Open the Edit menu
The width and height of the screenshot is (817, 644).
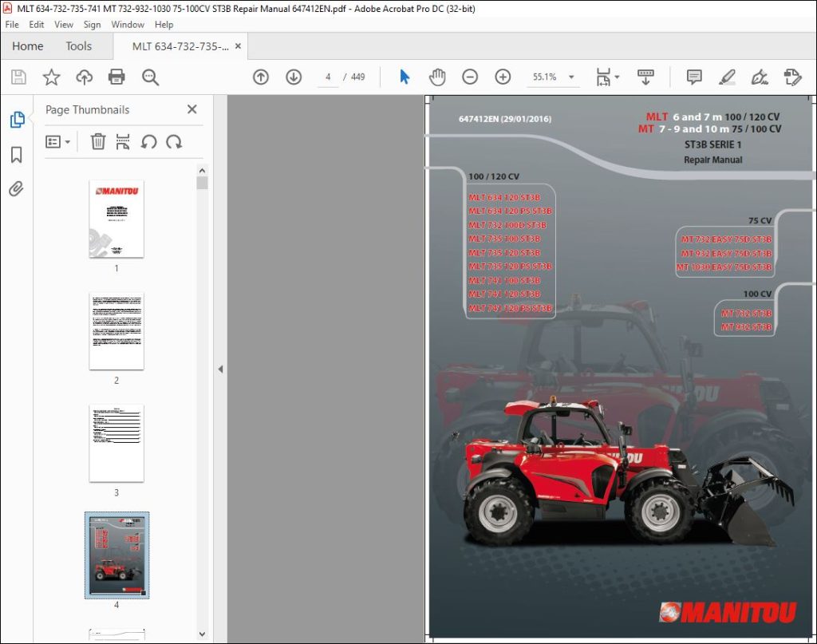click(37, 25)
